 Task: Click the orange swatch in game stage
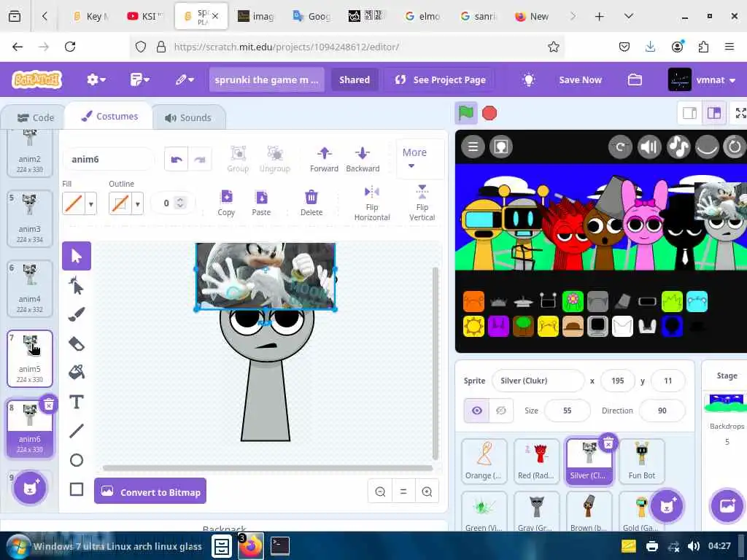click(473, 301)
